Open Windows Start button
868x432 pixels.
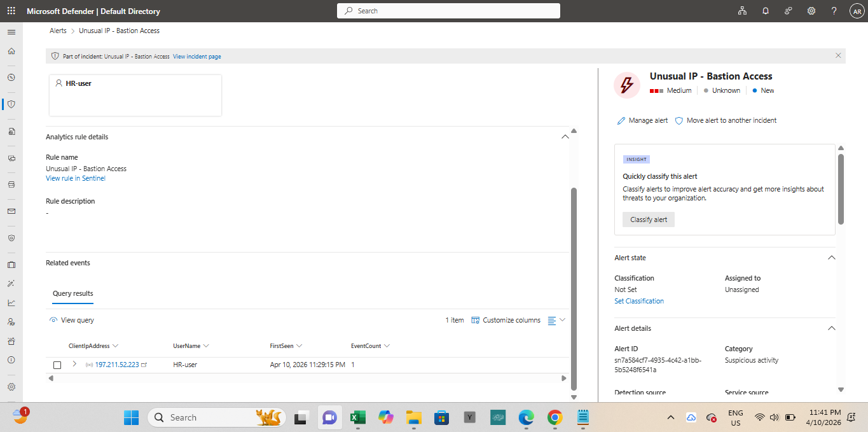click(x=131, y=417)
